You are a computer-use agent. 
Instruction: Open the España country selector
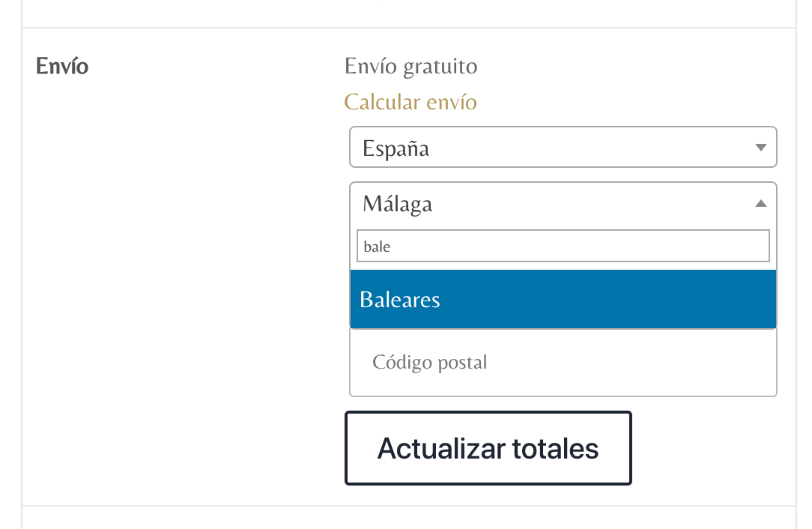[x=563, y=147]
